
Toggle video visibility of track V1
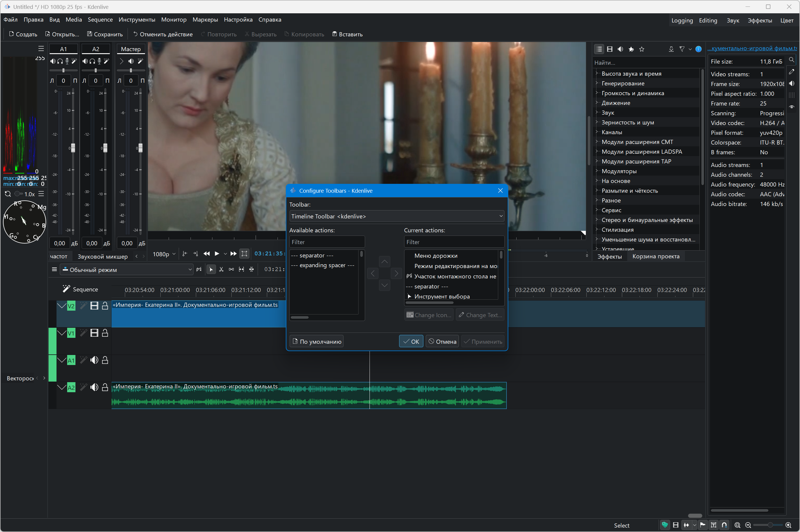coord(94,333)
